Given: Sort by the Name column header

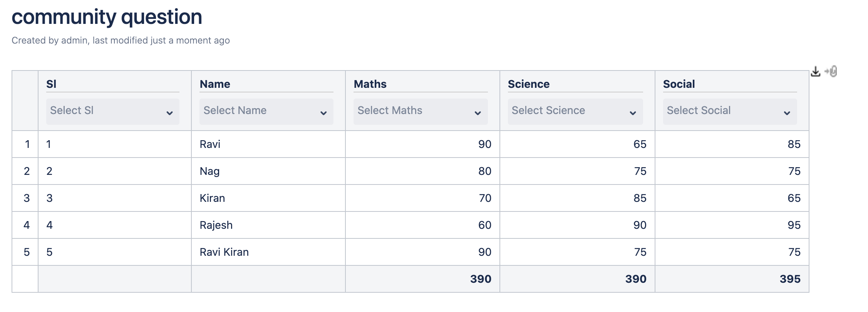Looking at the screenshot, I should pyautogui.click(x=215, y=84).
